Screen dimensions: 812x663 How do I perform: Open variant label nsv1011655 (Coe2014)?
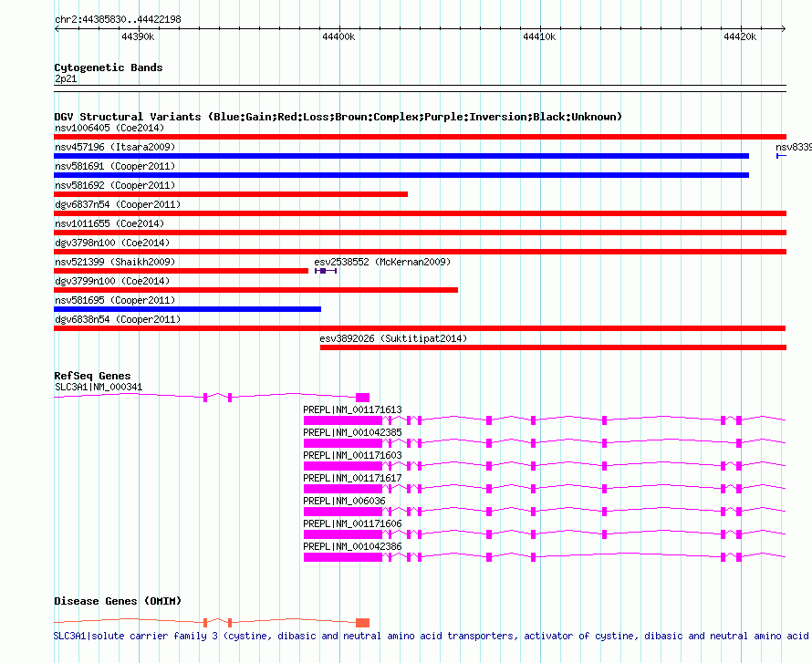point(109,223)
